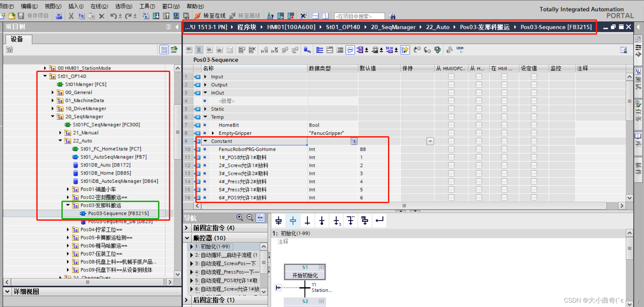Screen dimensions: 644x307
Task: Toggle the comment bubble icon in editor toolbar
Action: [350, 50]
